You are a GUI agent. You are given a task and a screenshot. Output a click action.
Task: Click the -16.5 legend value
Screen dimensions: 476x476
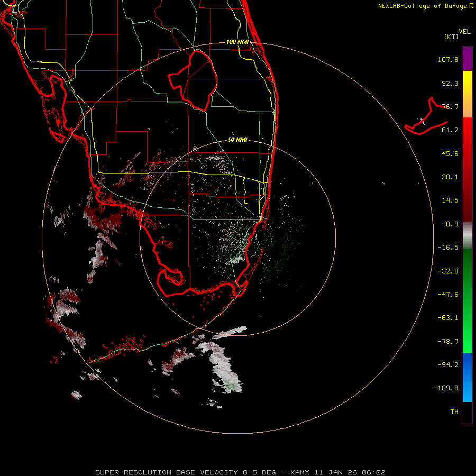point(448,248)
